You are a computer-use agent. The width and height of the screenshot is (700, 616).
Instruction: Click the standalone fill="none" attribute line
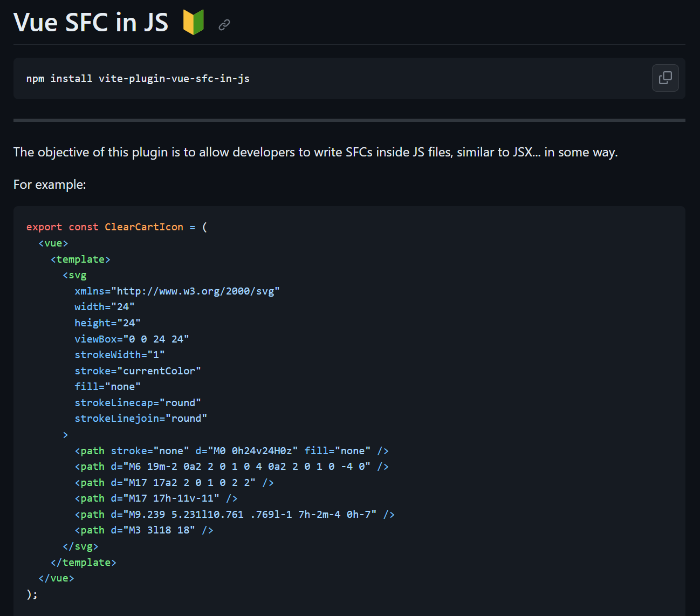107,387
